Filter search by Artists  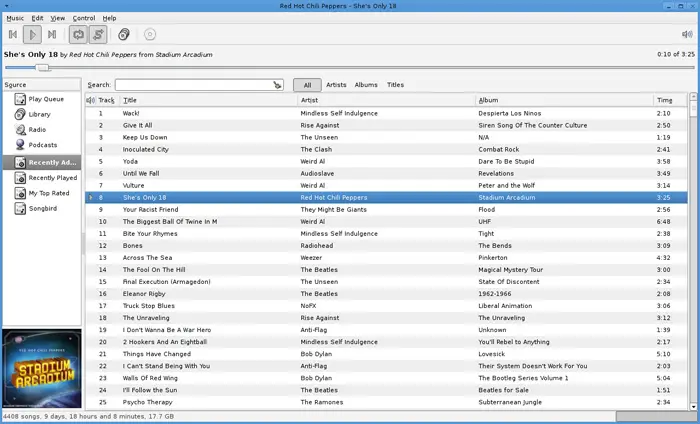pos(336,85)
